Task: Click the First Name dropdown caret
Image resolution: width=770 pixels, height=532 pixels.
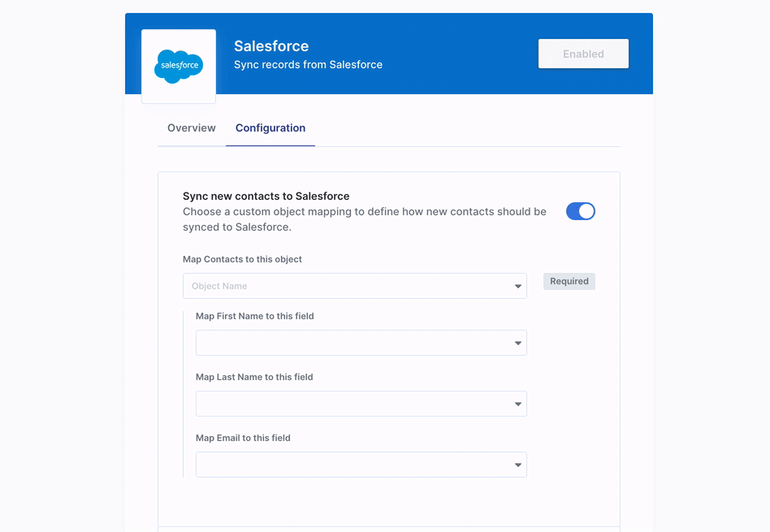Action: pos(517,344)
